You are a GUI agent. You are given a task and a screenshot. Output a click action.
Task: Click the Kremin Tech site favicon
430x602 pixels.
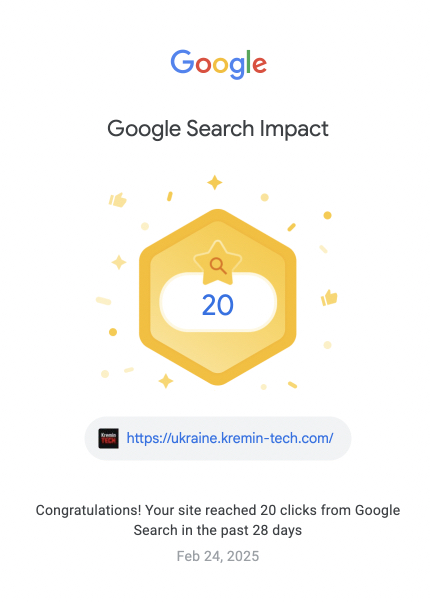(x=109, y=438)
